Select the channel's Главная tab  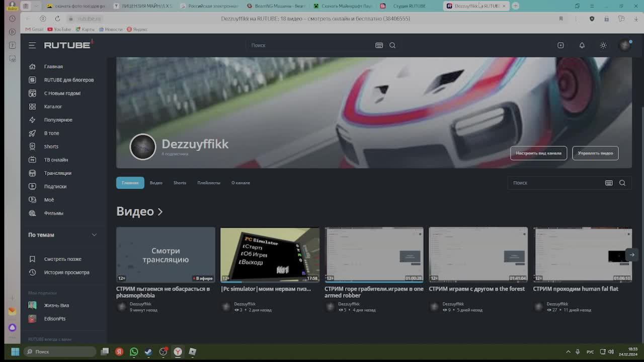[130, 183]
